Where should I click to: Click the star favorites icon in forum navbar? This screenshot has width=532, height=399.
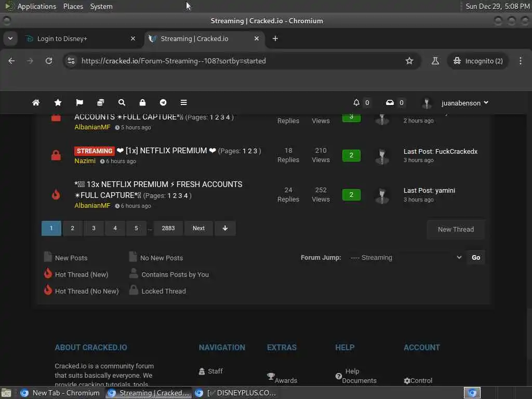(58, 102)
